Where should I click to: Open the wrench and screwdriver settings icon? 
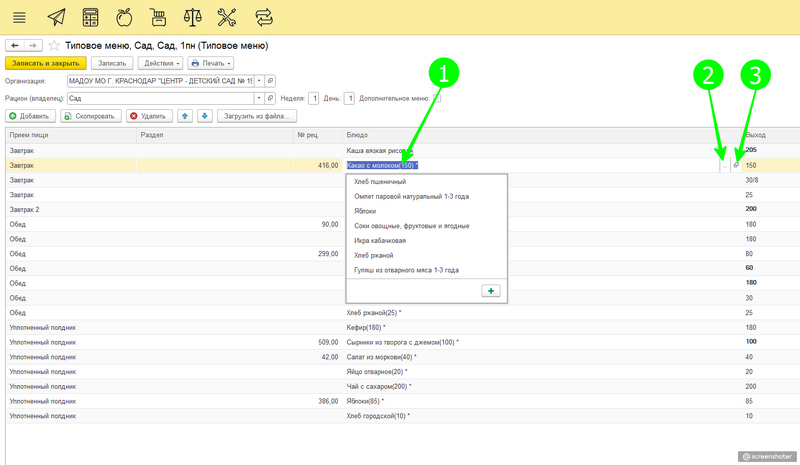click(227, 17)
